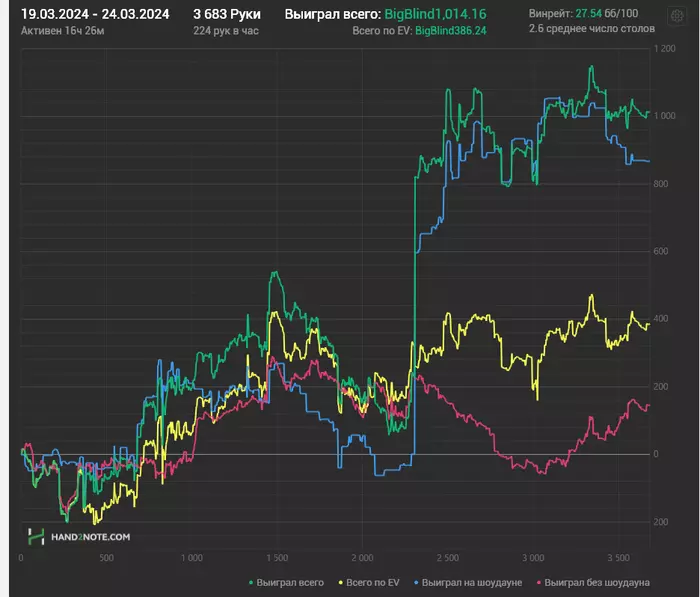Click blue dot beside Выиграл на шоудауне

pos(416,583)
